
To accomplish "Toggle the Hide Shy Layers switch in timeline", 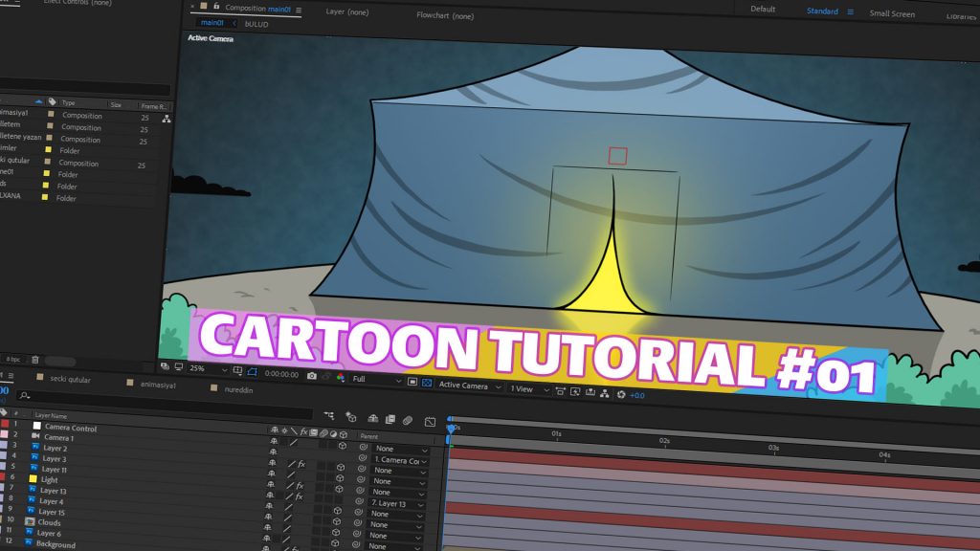I will [x=373, y=419].
